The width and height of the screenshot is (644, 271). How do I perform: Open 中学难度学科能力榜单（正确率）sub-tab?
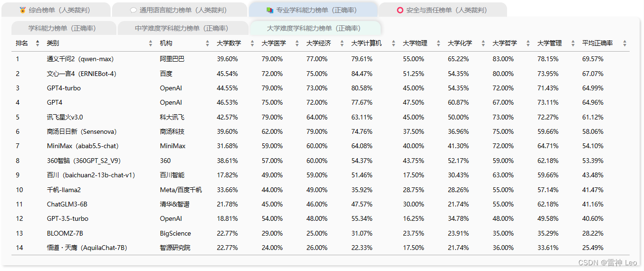(x=182, y=28)
